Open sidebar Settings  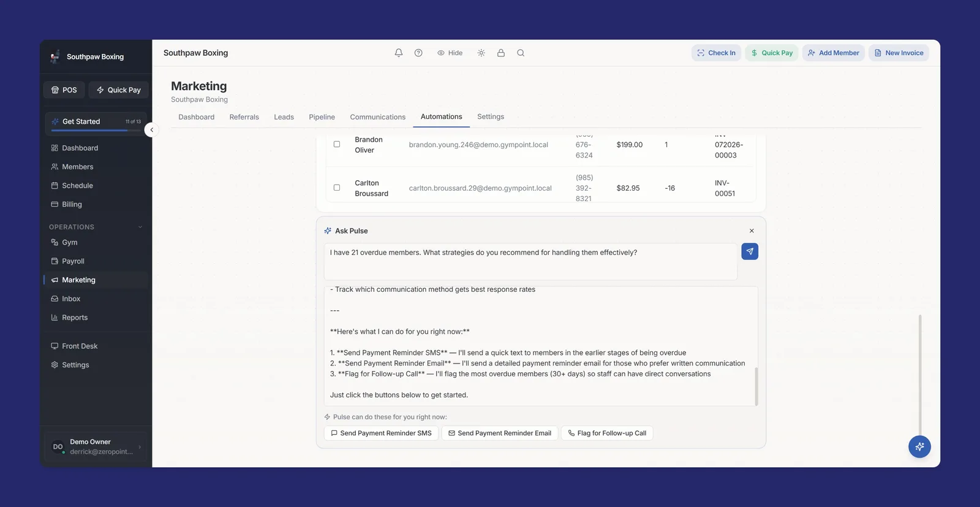tap(96, 365)
